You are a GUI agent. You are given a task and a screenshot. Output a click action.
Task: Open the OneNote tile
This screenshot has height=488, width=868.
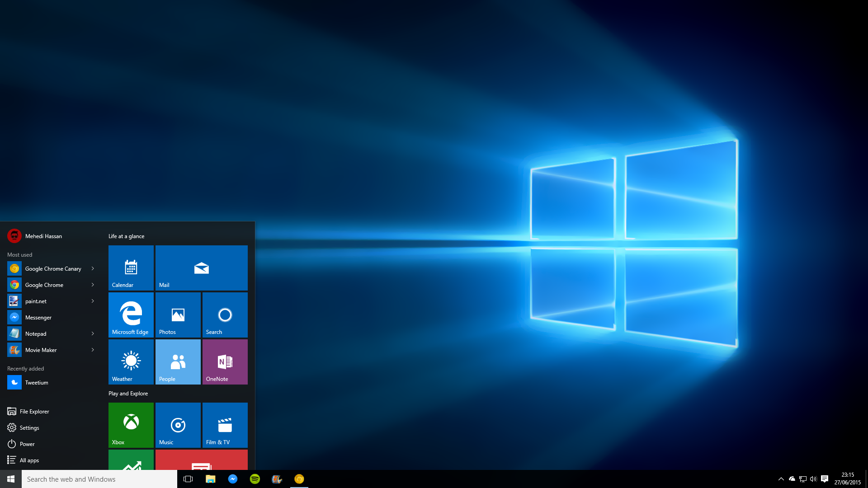pyautogui.click(x=225, y=361)
